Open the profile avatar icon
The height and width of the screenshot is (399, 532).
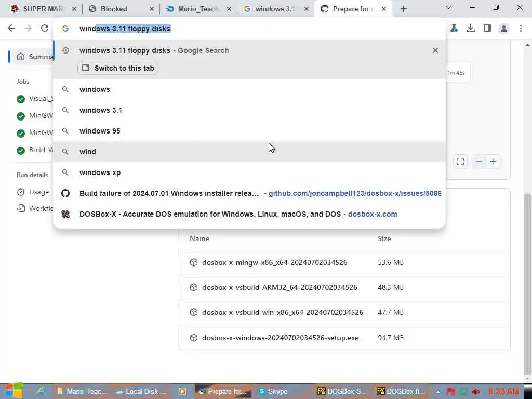(x=504, y=29)
